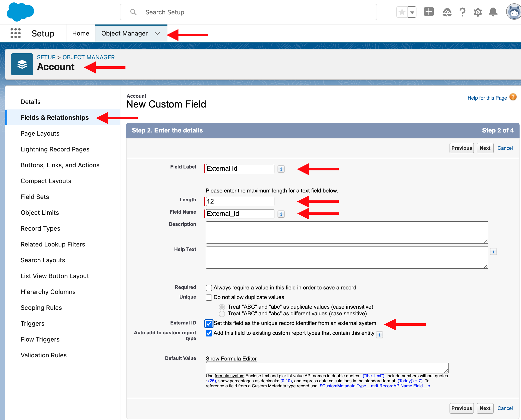The height and width of the screenshot is (420, 521).
Task: Click the info icon next to Help Text box
Action: pyautogui.click(x=493, y=251)
